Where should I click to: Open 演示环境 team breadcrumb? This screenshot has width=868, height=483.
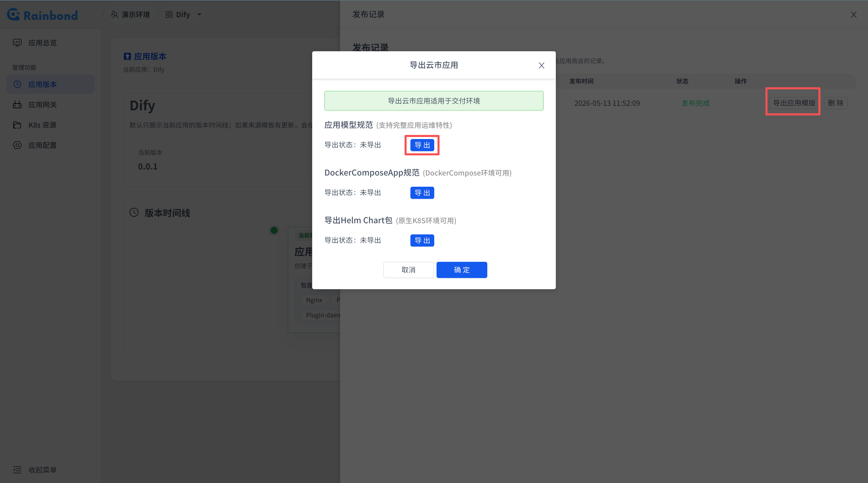coord(136,14)
